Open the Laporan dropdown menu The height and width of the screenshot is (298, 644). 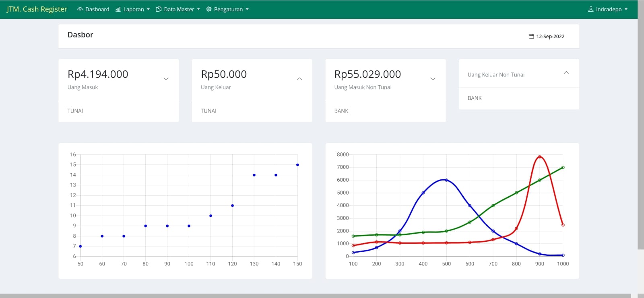point(133,9)
